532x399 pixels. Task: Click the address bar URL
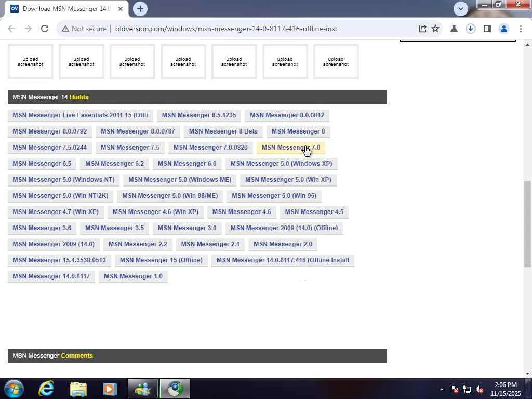point(226,29)
